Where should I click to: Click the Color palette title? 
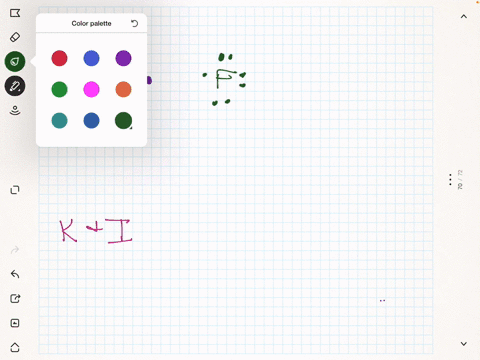point(91,23)
